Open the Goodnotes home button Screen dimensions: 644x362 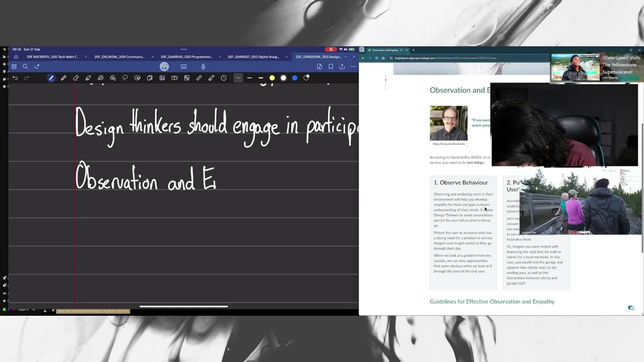point(16,57)
